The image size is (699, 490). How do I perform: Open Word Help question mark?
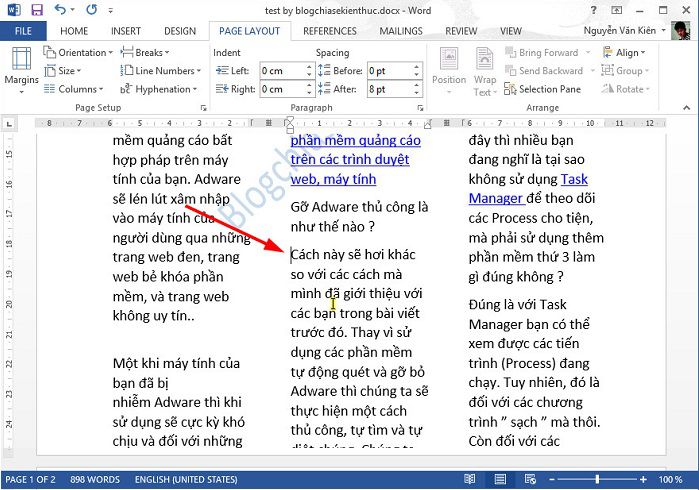tap(593, 10)
